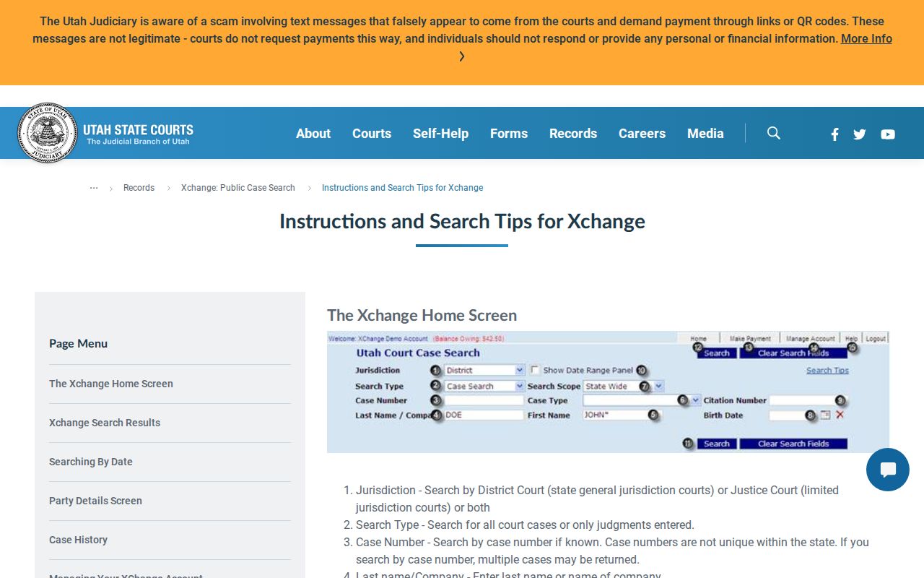924x578 pixels.
Task: Select the 'The Xchange Home Screen' content heading
Action: click(x=422, y=315)
